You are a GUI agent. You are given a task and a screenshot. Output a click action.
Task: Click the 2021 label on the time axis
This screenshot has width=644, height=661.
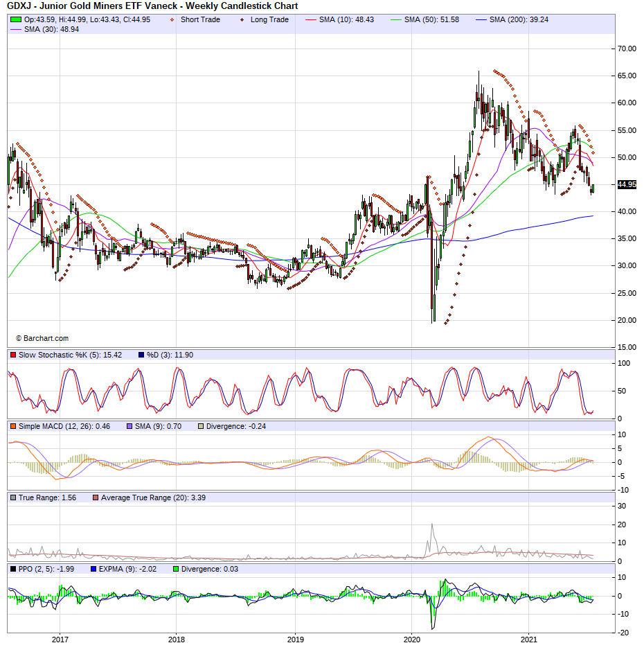click(529, 640)
